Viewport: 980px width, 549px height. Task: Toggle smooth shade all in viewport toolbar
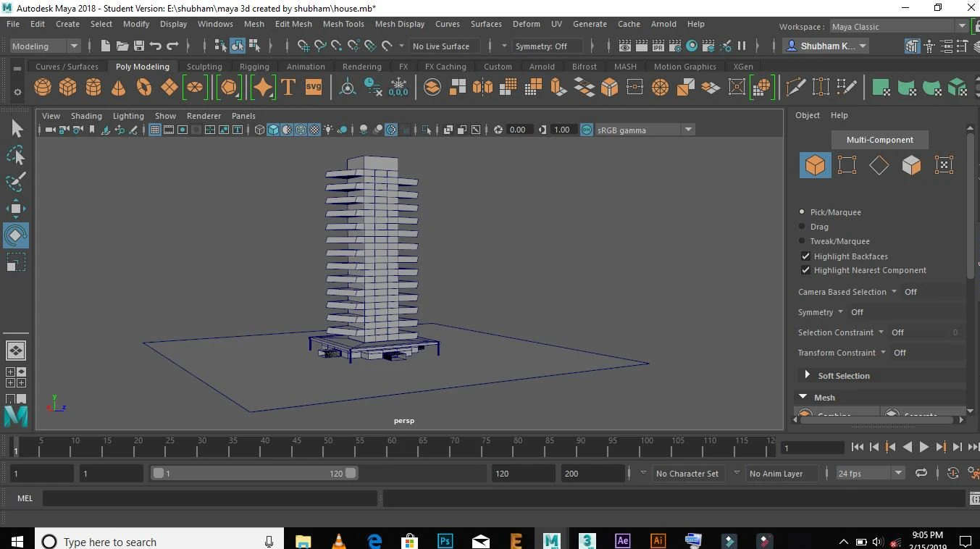[x=273, y=130]
